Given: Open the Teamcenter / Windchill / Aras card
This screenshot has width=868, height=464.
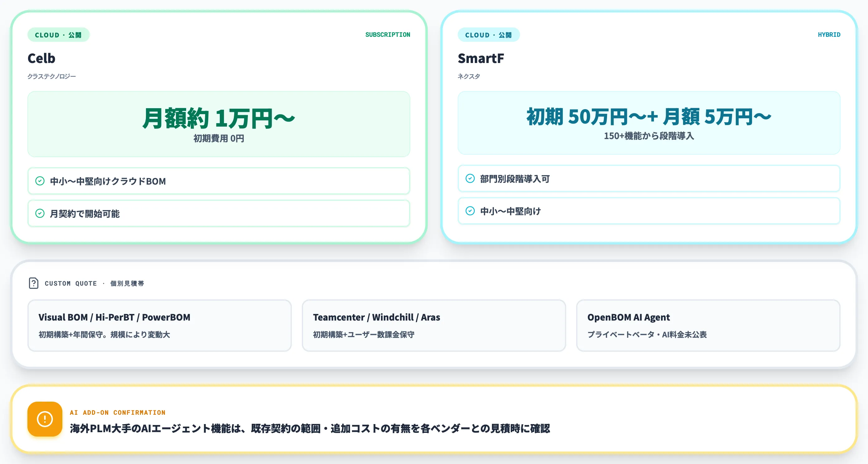Looking at the screenshot, I should point(434,326).
